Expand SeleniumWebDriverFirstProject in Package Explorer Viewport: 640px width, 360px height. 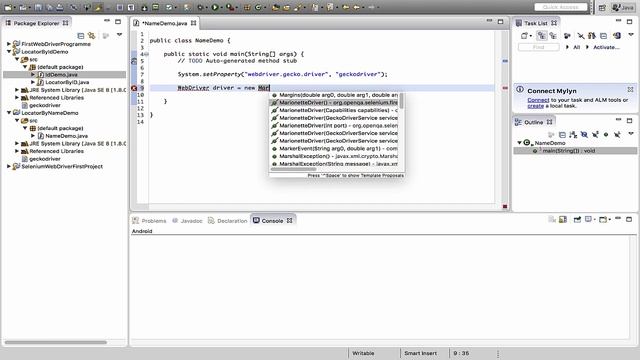(9, 167)
